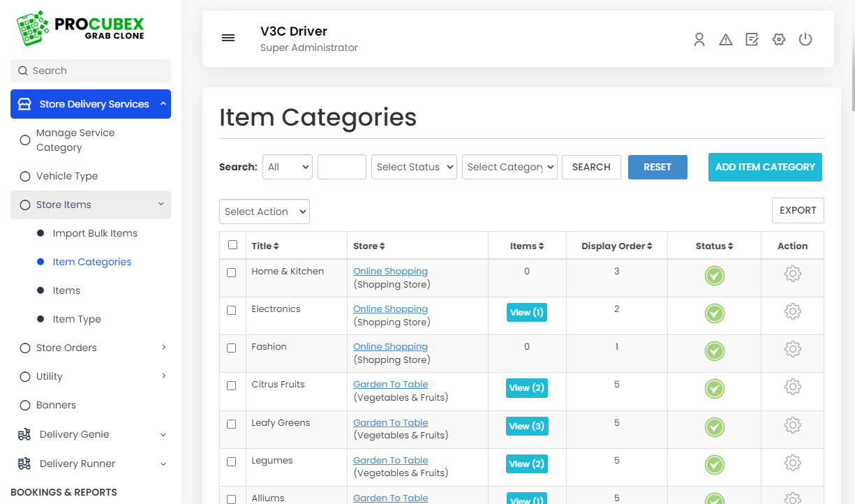Open the All search field dropdown
The width and height of the screenshot is (855, 504).
tap(288, 167)
